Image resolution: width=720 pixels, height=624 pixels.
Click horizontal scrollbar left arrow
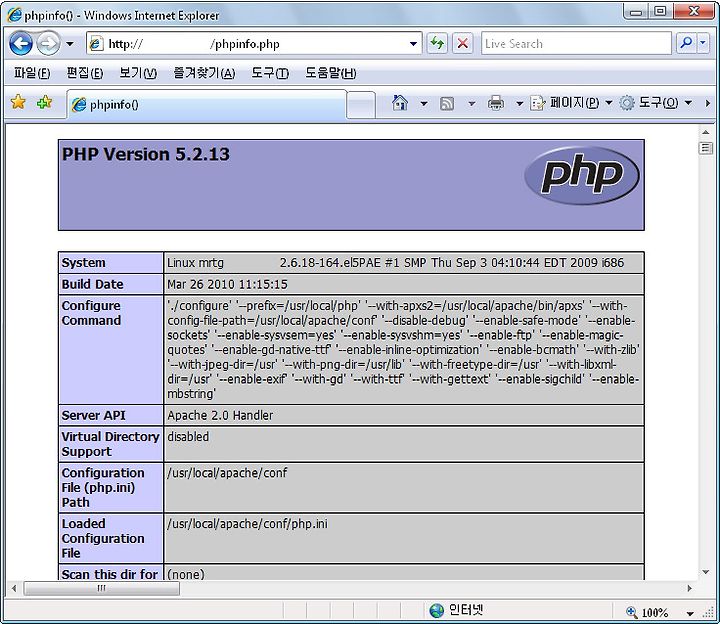point(14,588)
